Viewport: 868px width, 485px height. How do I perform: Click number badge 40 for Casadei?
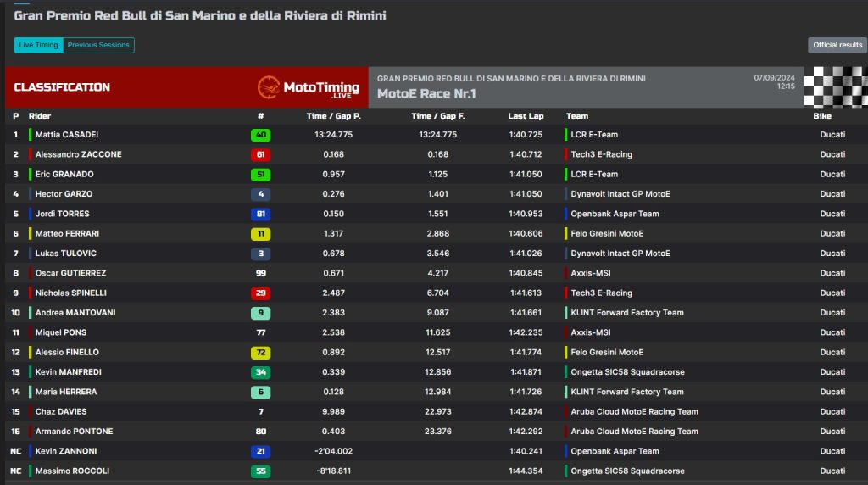[x=261, y=135]
